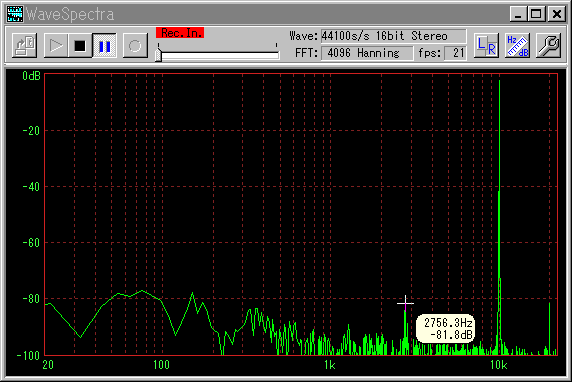Toggle the Hz/dB measurement ruler icon
Image resolution: width=572 pixels, height=382 pixels.
click(517, 46)
